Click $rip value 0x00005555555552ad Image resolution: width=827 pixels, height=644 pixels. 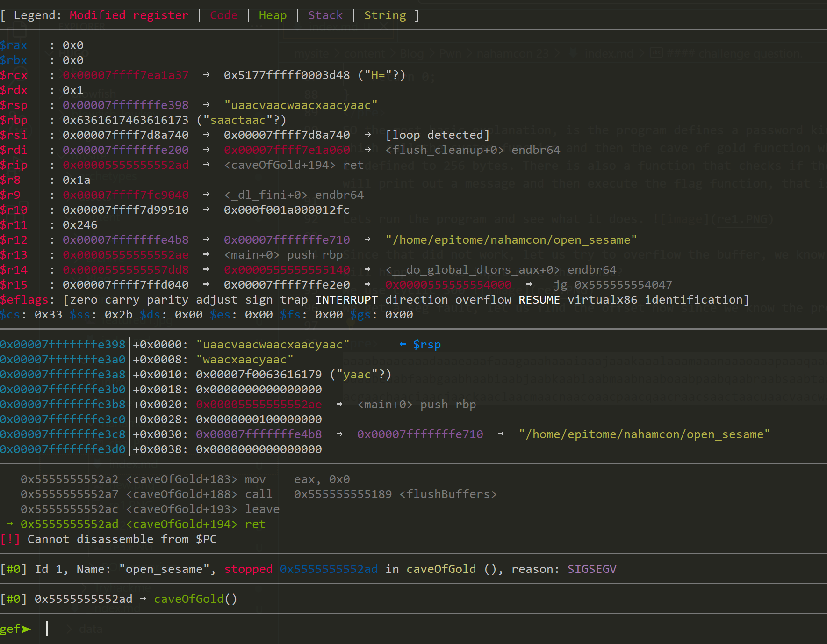(126, 165)
